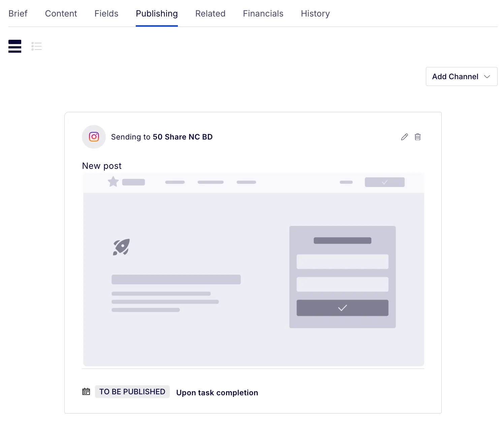Open the Brief tab
Viewport: 504px width, 428px height.
(x=18, y=13)
